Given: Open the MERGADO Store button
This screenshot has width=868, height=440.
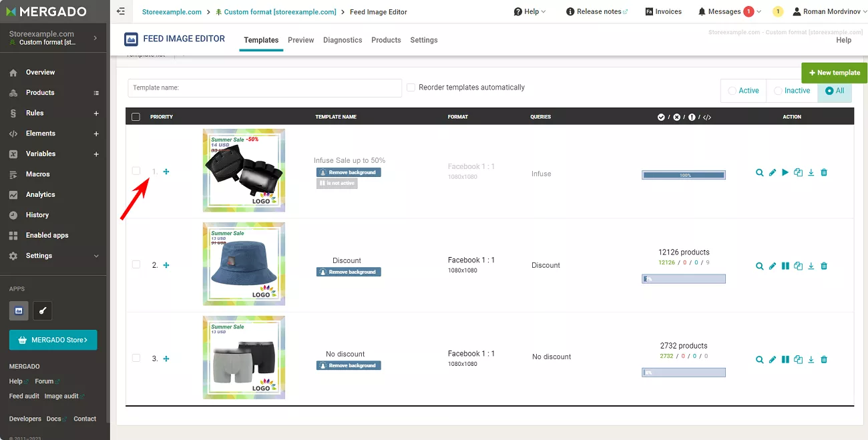Looking at the screenshot, I should pos(53,340).
